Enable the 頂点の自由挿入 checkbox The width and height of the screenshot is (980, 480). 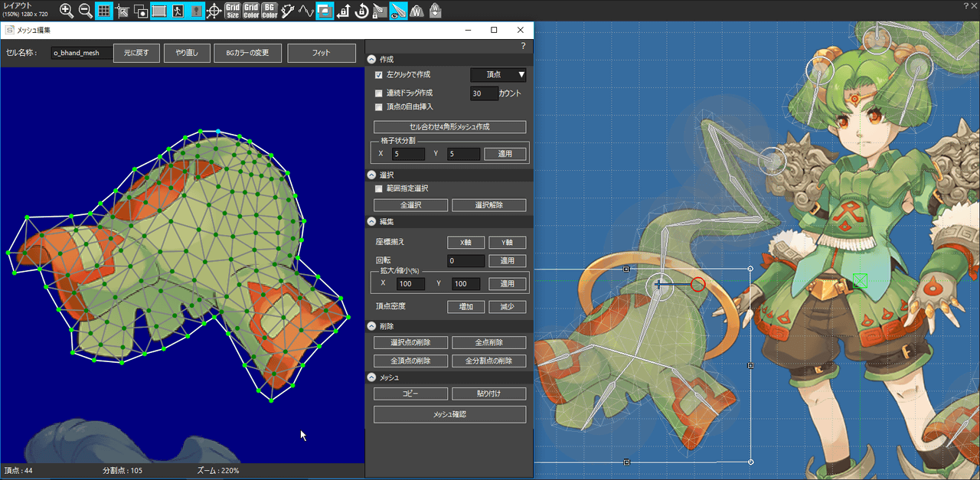coord(378,106)
